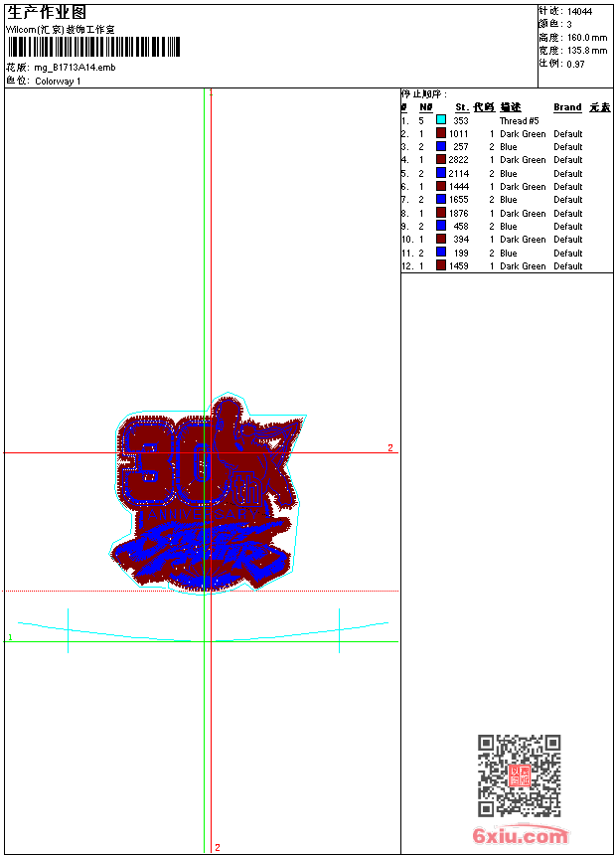Pick the dark red swatch in stop row 2
Screen dimensions: 616x855
[x=441, y=133]
